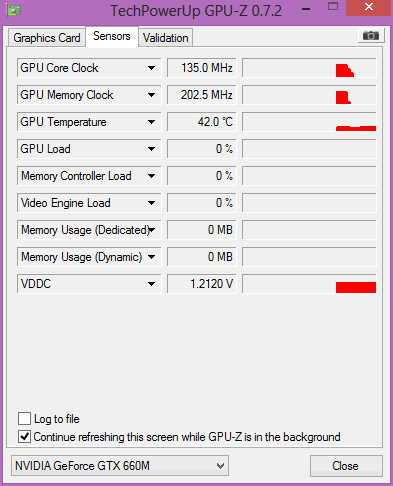Image resolution: width=393 pixels, height=486 pixels.
Task: Switch to the Graphics Card tab
Action: [x=47, y=38]
